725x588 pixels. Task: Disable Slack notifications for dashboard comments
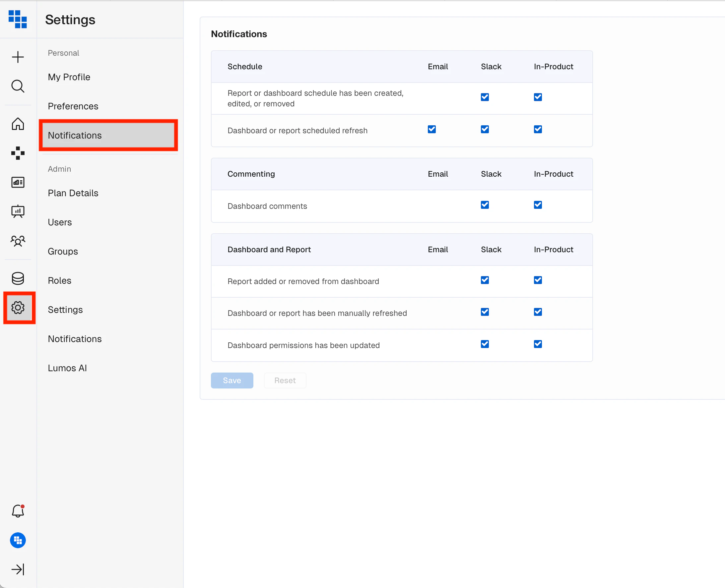coord(484,205)
